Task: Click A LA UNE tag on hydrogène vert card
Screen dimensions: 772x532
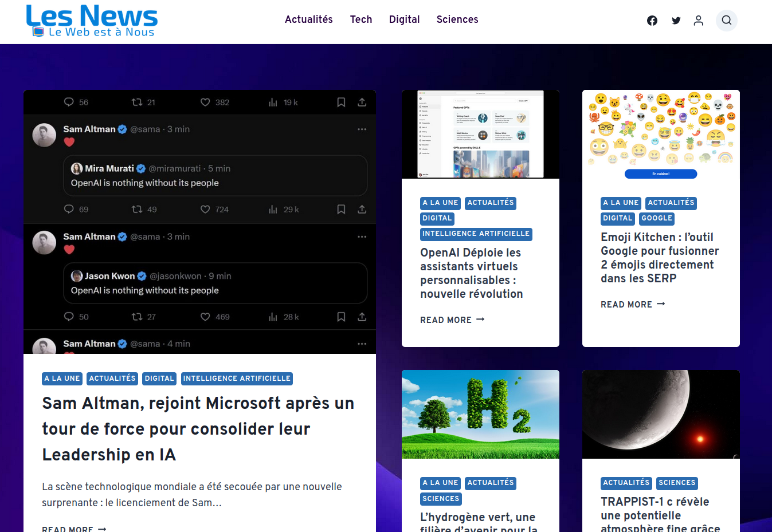Action: [441, 483]
